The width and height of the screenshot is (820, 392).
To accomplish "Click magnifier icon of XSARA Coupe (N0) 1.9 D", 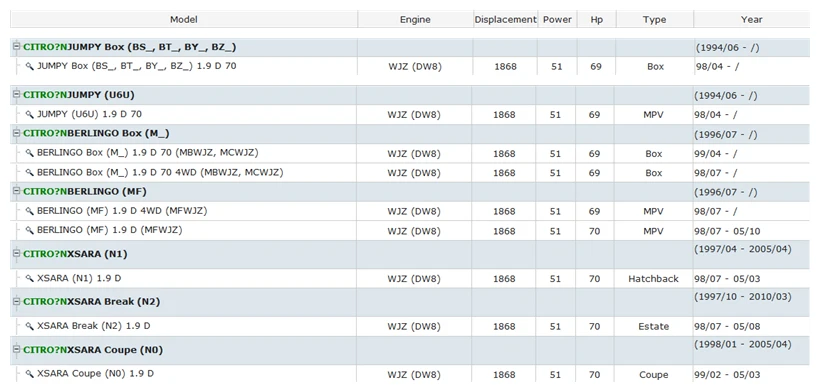I will [x=30, y=374].
